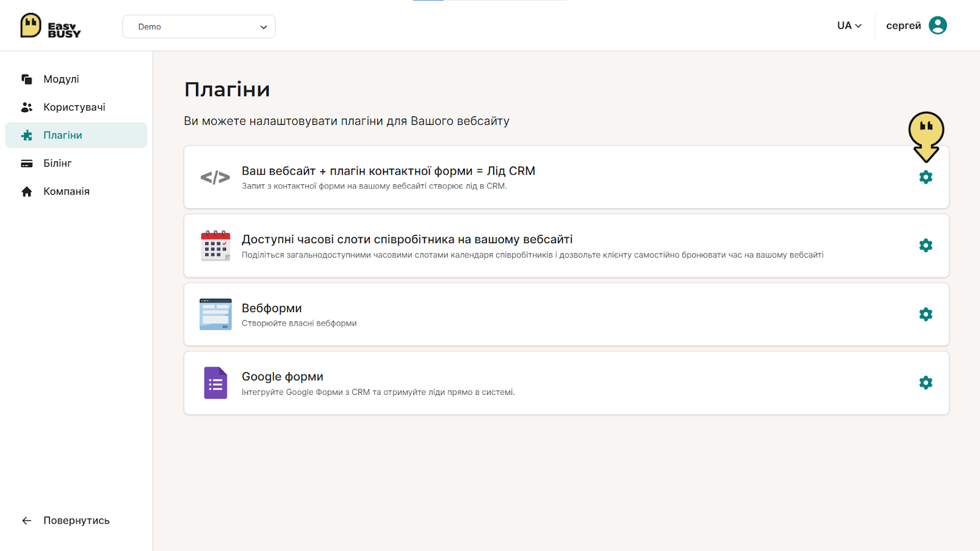This screenshot has height=551, width=980.
Task: Open Модулі in the sidebar
Action: point(77,79)
